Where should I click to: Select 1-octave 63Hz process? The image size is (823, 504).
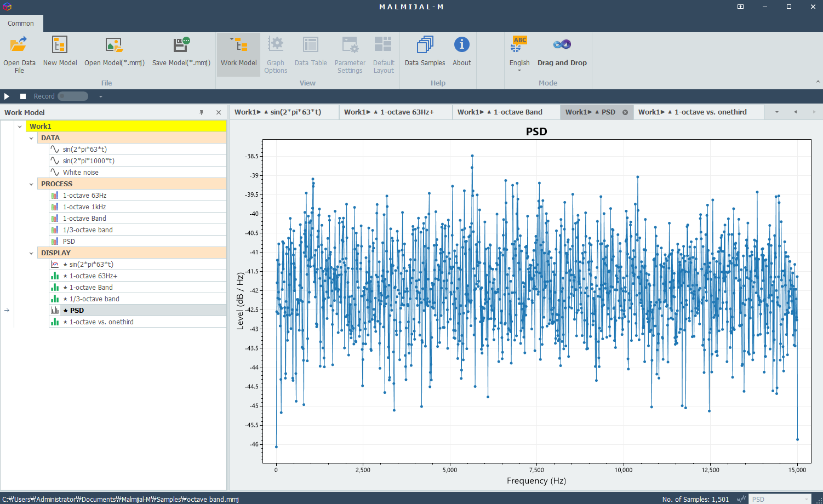click(138, 195)
